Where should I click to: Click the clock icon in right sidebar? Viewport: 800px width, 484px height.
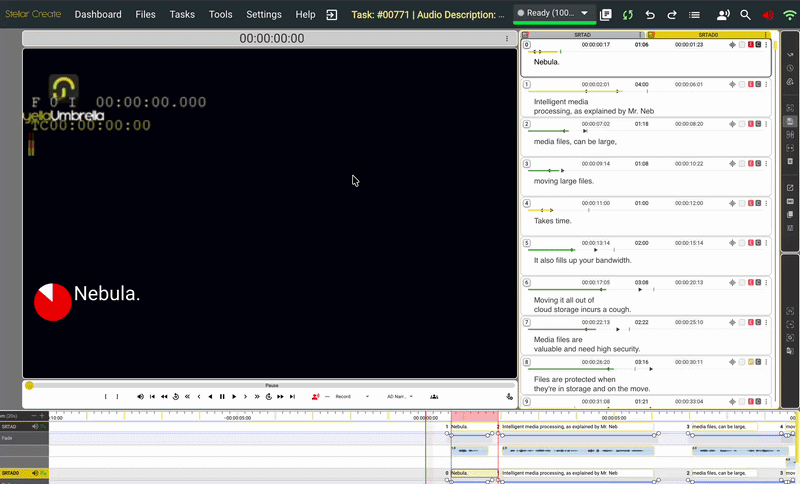click(x=790, y=68)
